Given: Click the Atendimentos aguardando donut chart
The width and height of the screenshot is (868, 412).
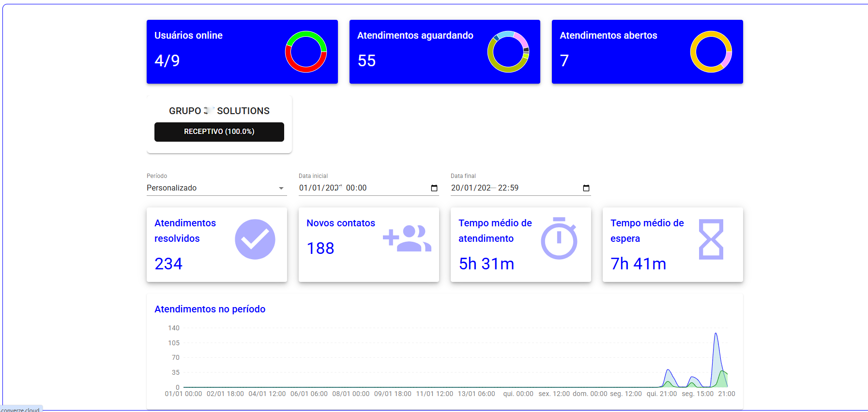Looking at the screenshot, I should point(508,52).
